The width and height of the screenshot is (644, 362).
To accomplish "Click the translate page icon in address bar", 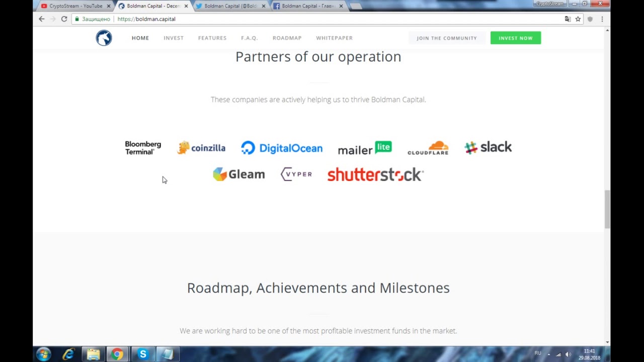I will click(568, 19).
